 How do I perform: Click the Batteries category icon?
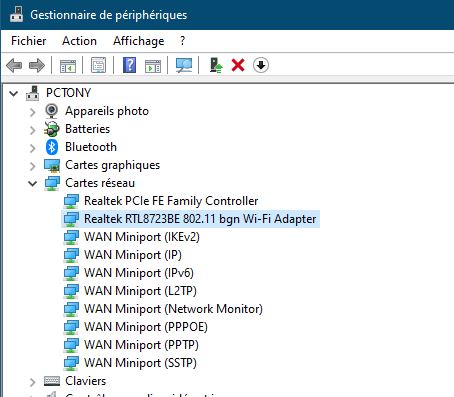tap(52, 129)
